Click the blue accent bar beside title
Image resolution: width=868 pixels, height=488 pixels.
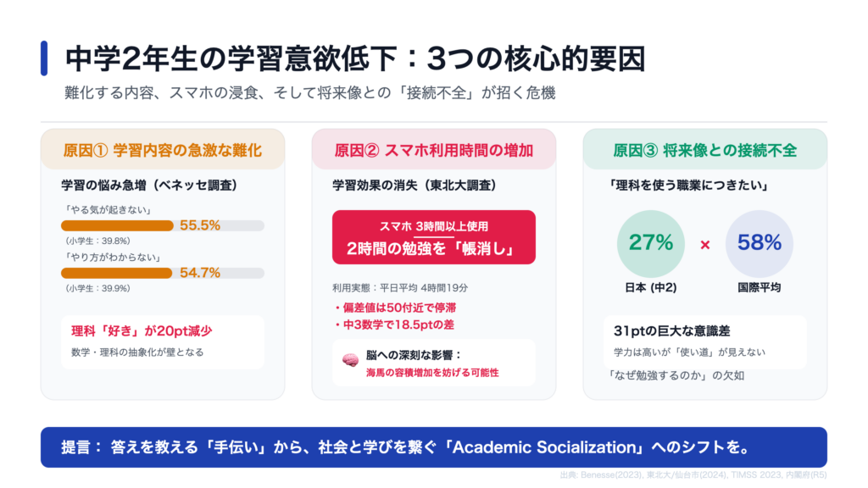[x=44, y=58]
